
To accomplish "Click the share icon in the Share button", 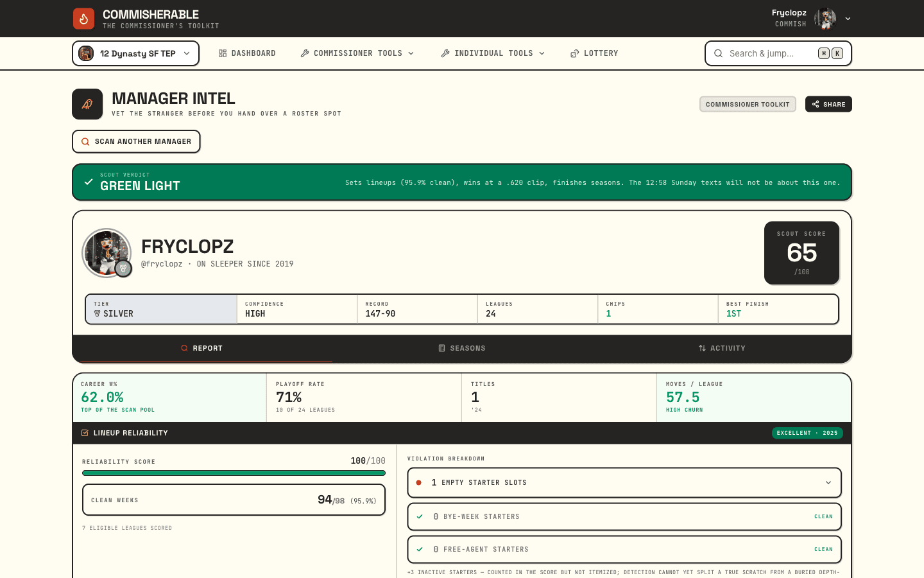I will (816, 104).
